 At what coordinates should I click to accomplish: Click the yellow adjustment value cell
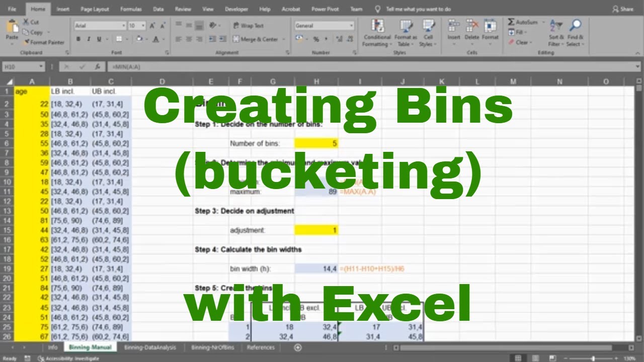point(316,230)
